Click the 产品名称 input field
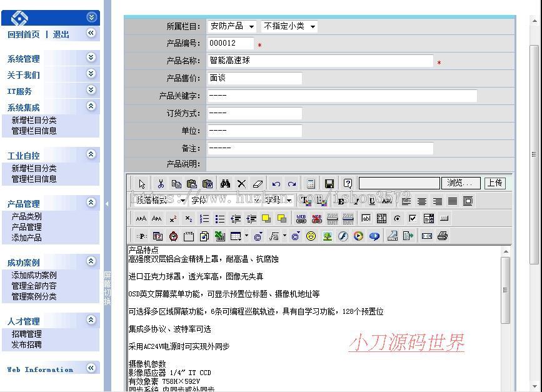 click(x=320, y=61)
